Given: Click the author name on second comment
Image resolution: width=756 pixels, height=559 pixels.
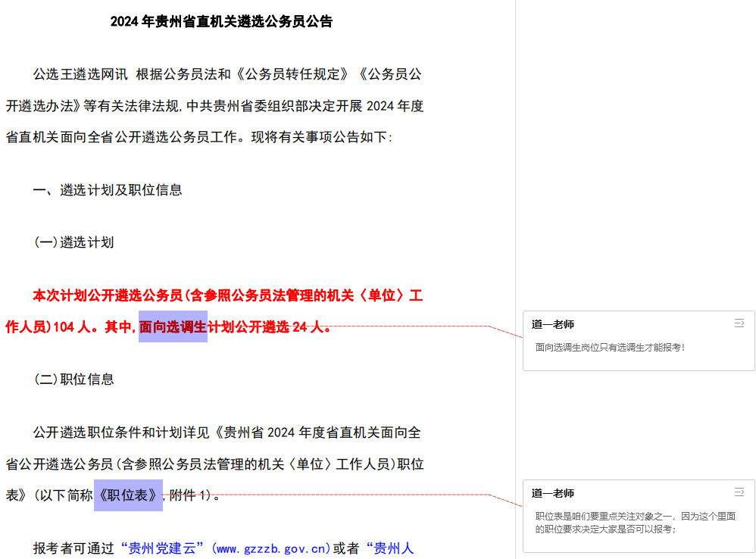Looking at the screenshot, I should pyautogui.click(x=552, y=493).
